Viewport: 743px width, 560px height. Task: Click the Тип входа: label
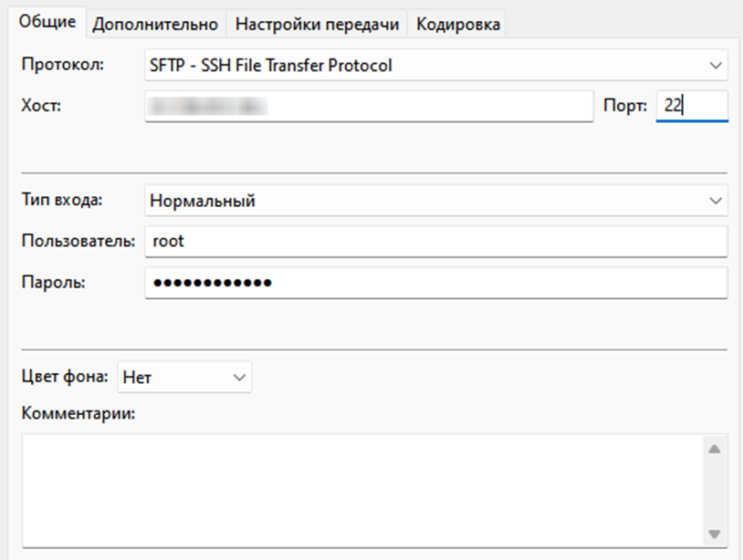click(61, 201)
